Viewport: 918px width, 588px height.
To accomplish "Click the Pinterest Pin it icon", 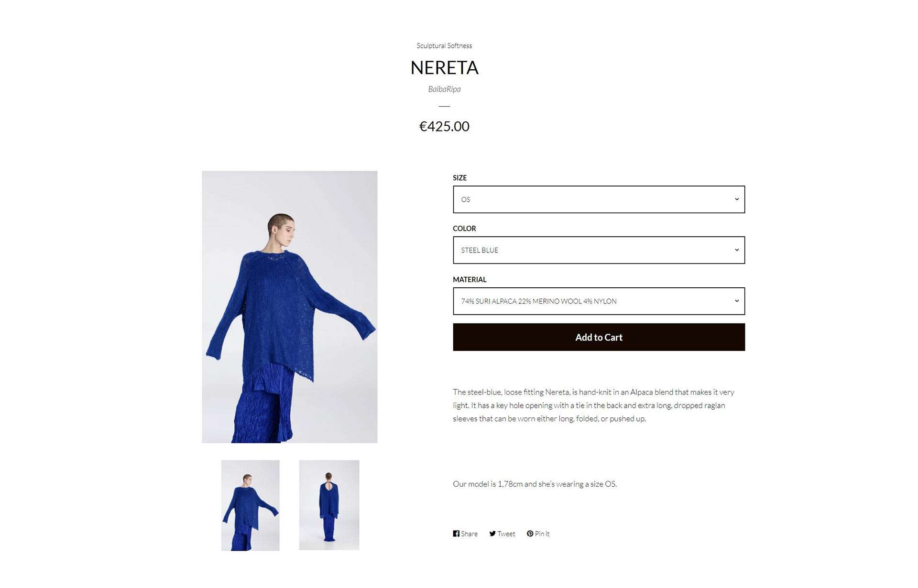I will 530,534.
